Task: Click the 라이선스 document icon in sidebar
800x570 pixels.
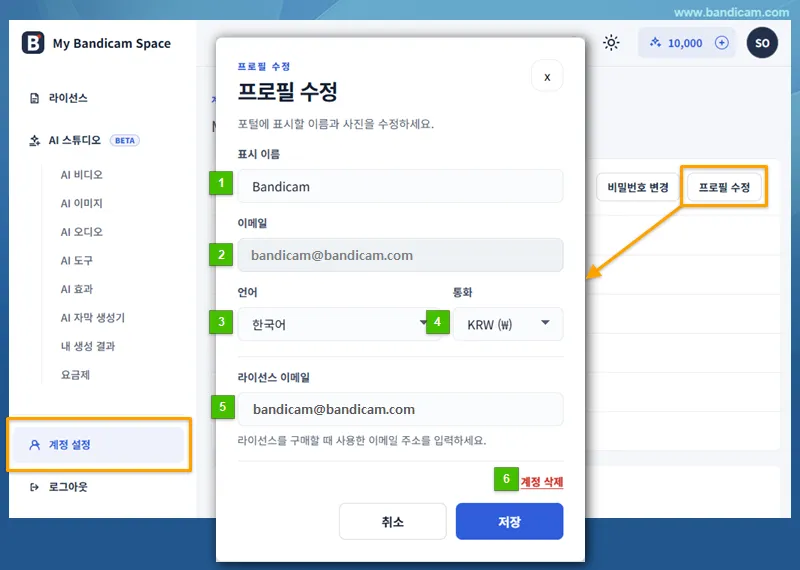Action: coord(34,98)
